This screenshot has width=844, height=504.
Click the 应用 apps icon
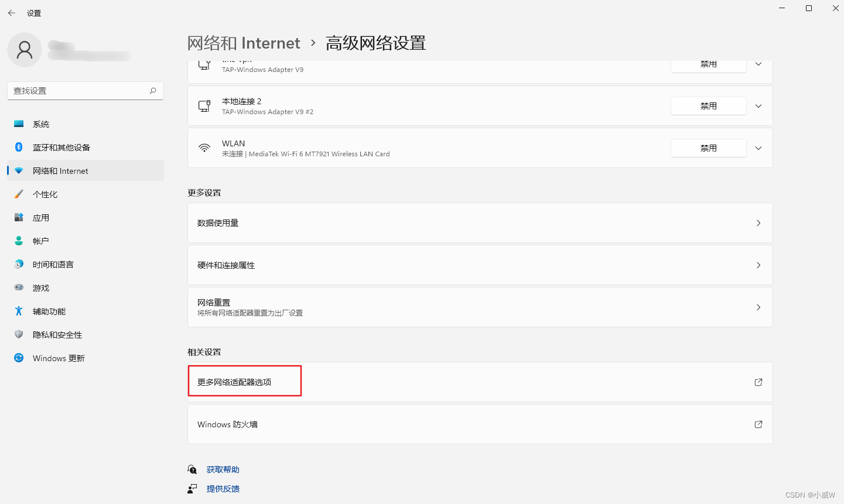click(19, 218)
